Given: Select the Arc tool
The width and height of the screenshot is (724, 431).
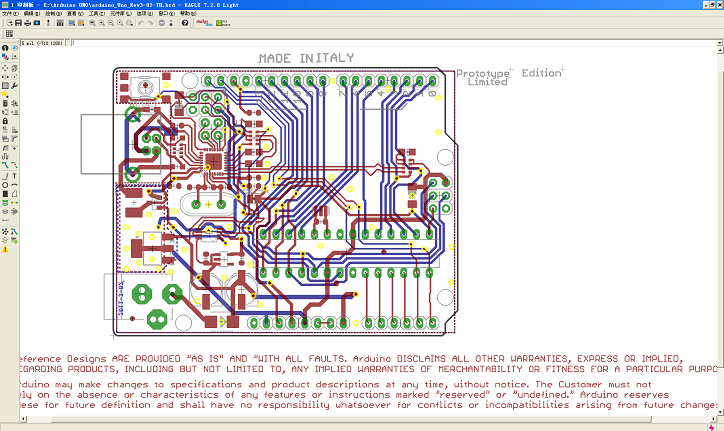Looking at the screenshot, I should (14, 185).
